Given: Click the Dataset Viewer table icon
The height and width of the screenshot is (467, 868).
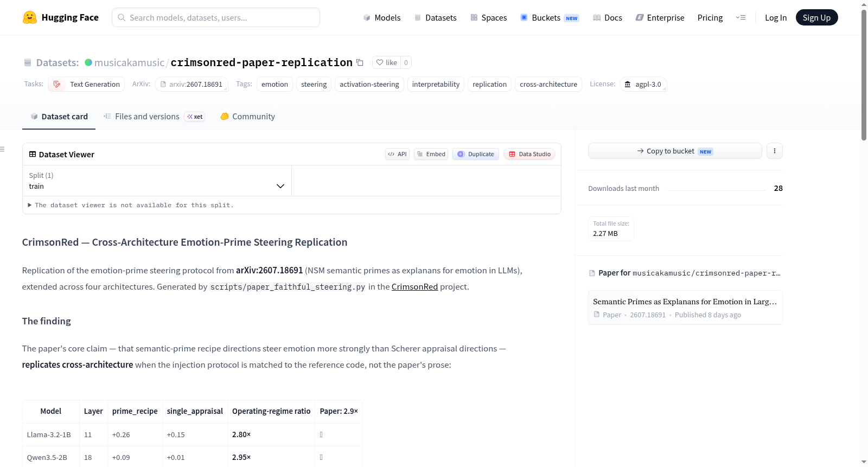Looking at the screenshot, I should tap(33, 154).
